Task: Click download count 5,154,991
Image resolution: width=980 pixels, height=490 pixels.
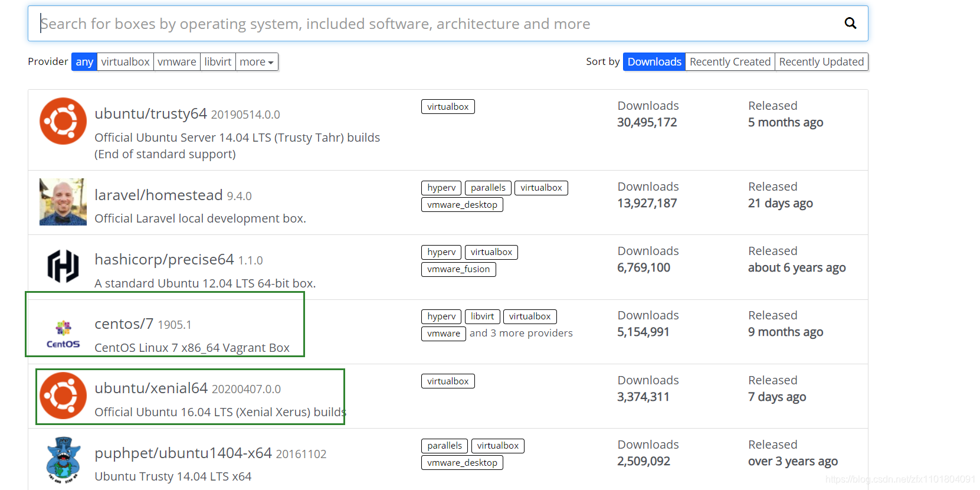Action: (643, 332)
